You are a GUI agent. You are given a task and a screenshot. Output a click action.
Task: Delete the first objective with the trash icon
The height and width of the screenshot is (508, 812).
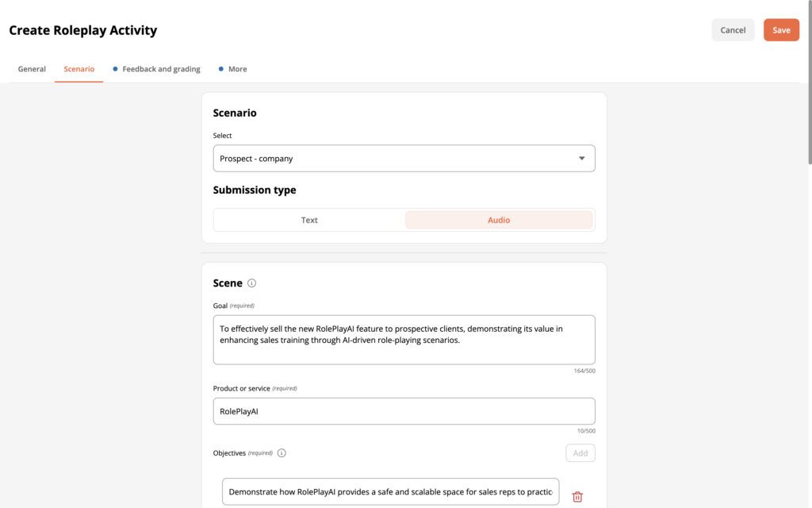point(577,497)
